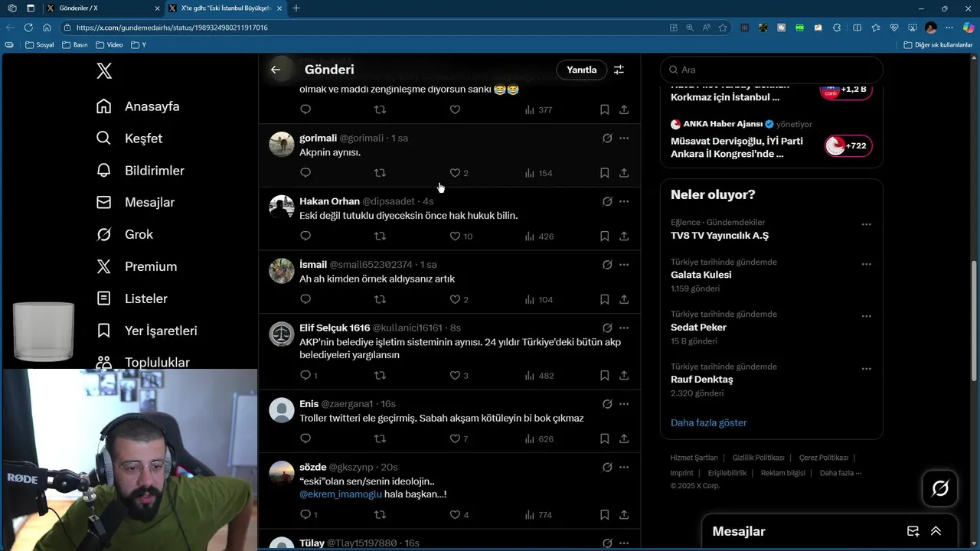Screen dimensions: 980x551
Task: Open Hizmet Şartları footer link
Action: click(x=694, y=458)
